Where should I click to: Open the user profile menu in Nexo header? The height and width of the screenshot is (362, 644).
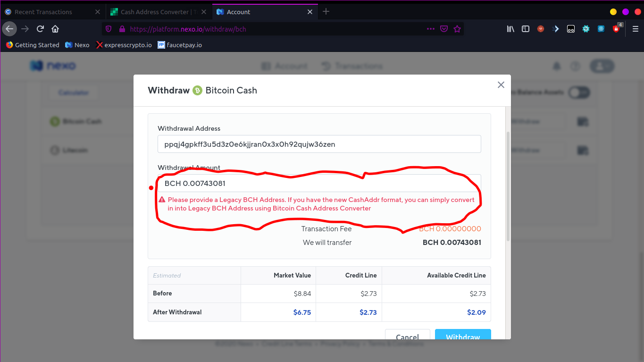pyautogui.click(x=602, y=66)
